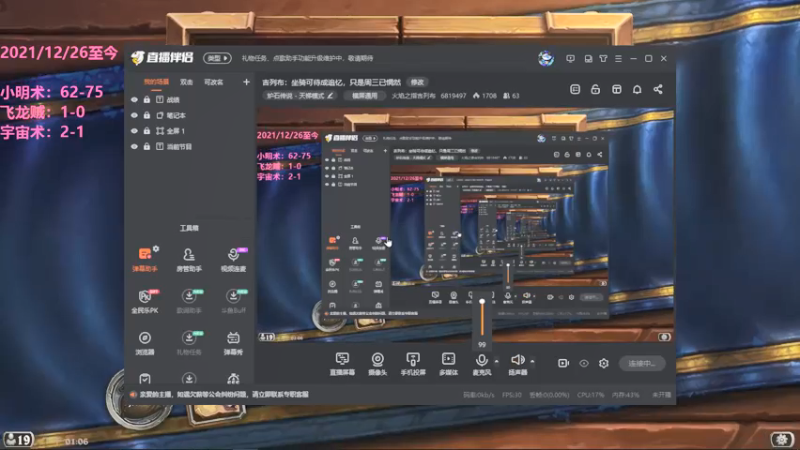Add 多媒体 media source
The height and width of the screenshot is (450, 800).
(448, 364)
